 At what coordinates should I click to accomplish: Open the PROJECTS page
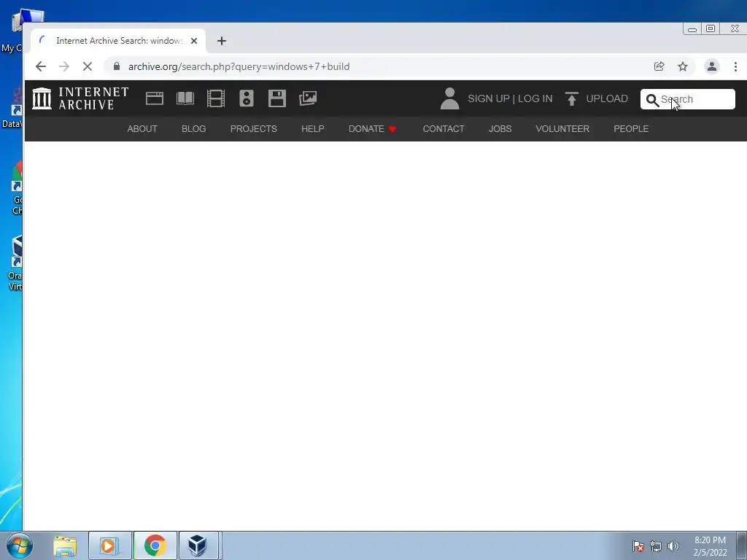253,129
